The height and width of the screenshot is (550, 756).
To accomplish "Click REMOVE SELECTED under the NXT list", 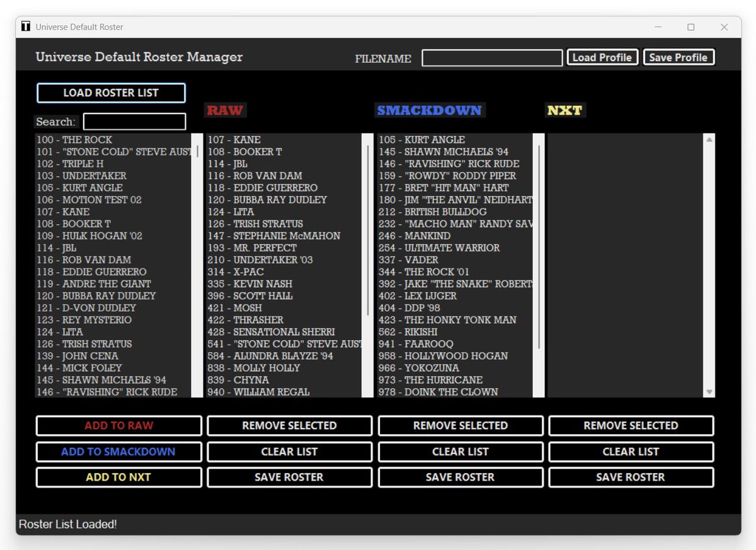I will point(631,425).
